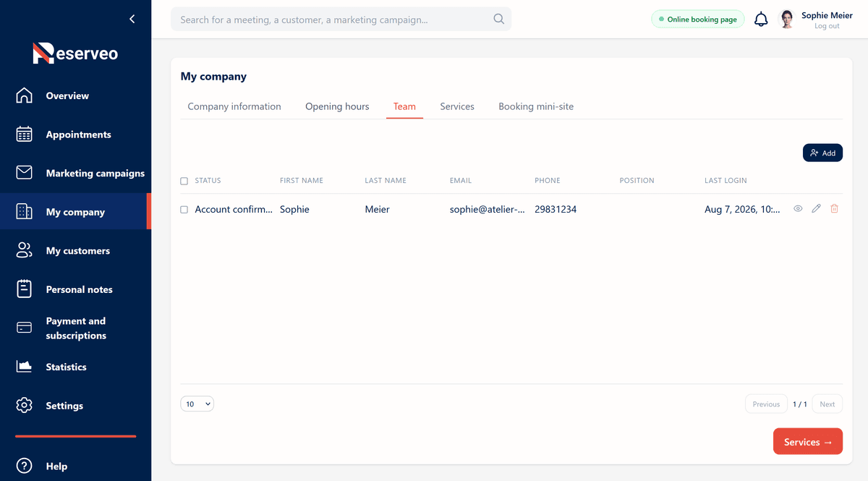Click the Meier last name cell
Viewport: 868px width, 481px height.
(377, 210)
